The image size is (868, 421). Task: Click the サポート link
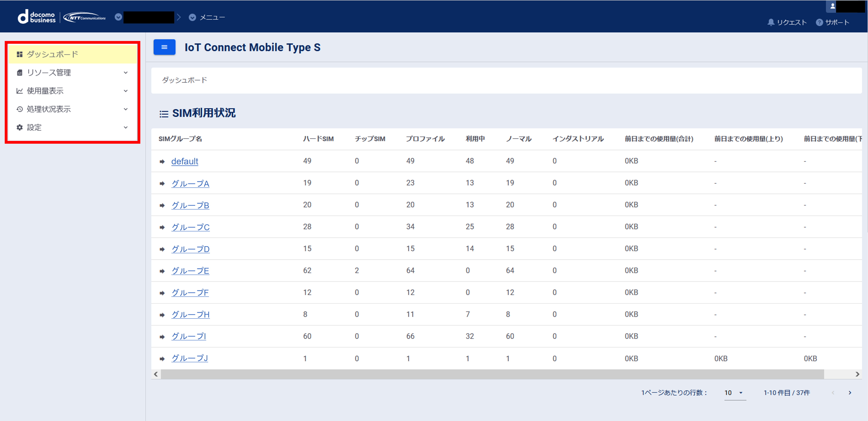tap(837, 22)
